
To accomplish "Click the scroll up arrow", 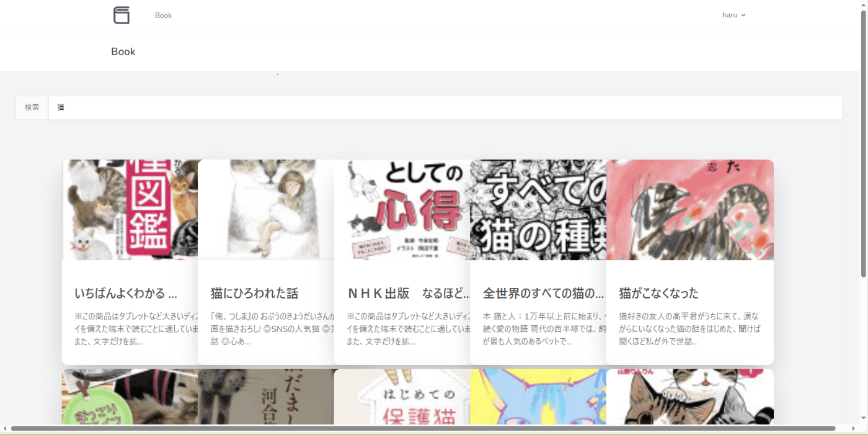I will coord(864,4).
